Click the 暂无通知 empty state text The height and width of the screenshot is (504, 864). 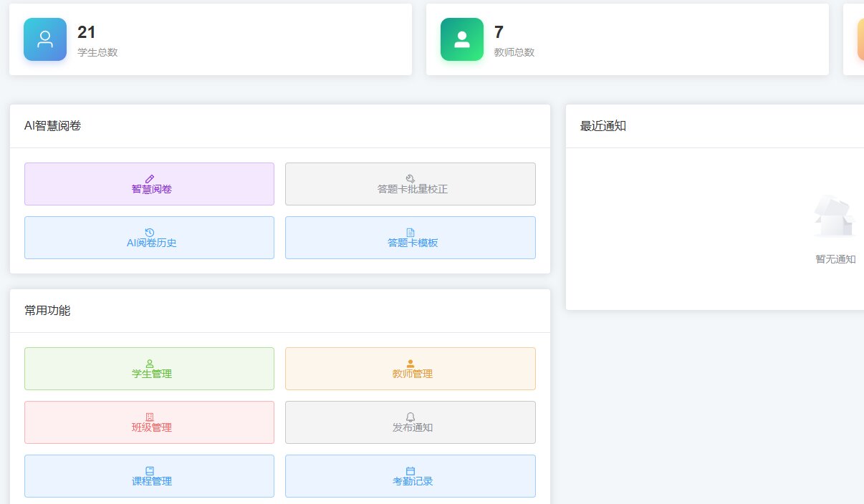(x=835, y=259)
